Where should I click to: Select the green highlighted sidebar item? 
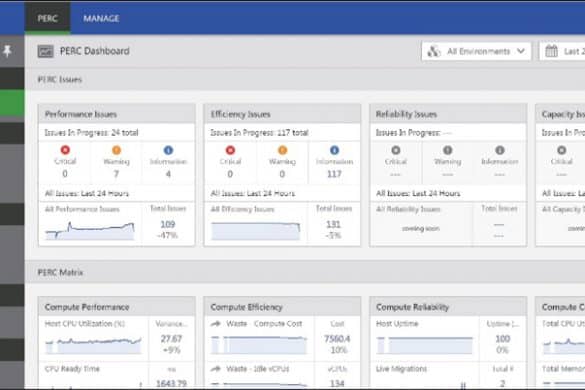[12, 103]
